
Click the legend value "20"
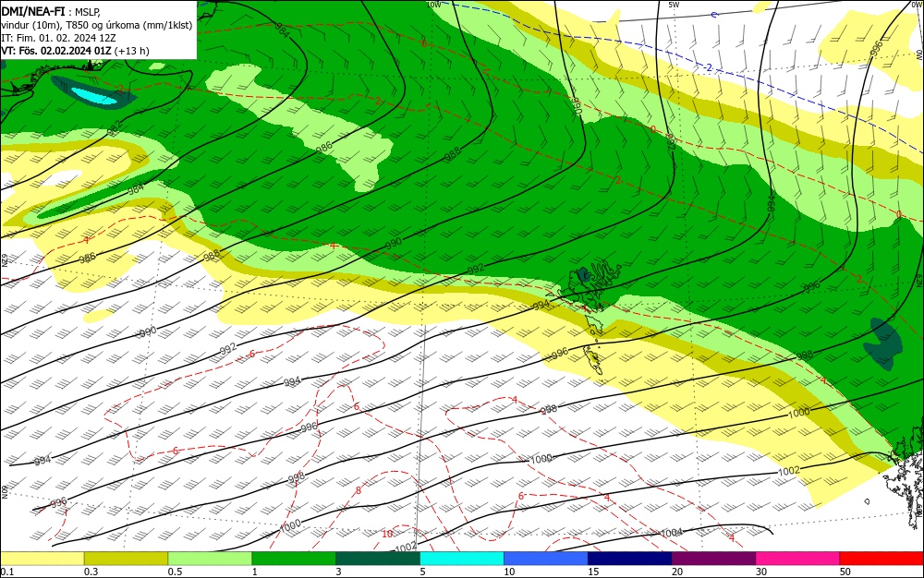tap(677, 572)
